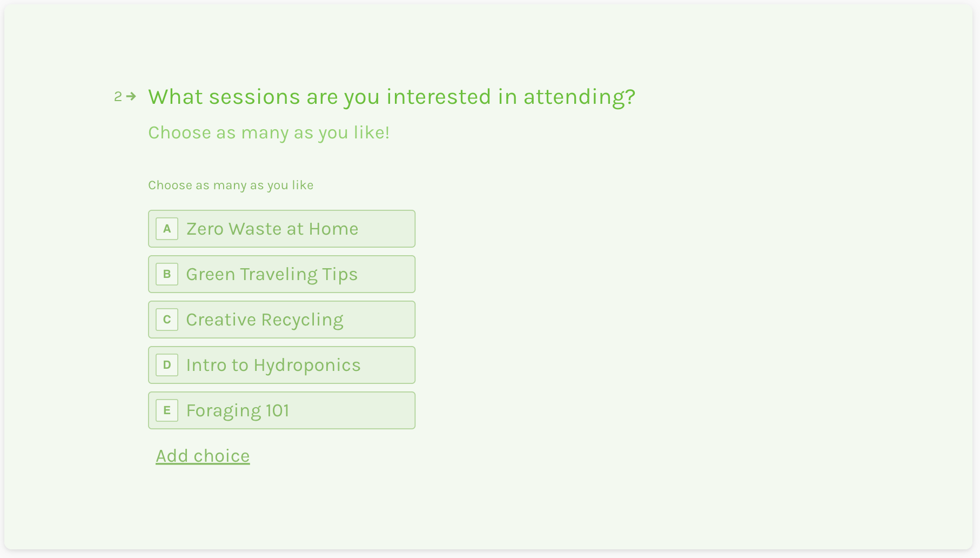Edit the question title about sessions
The height and width of the screenshot is (558, 980).
392,97
